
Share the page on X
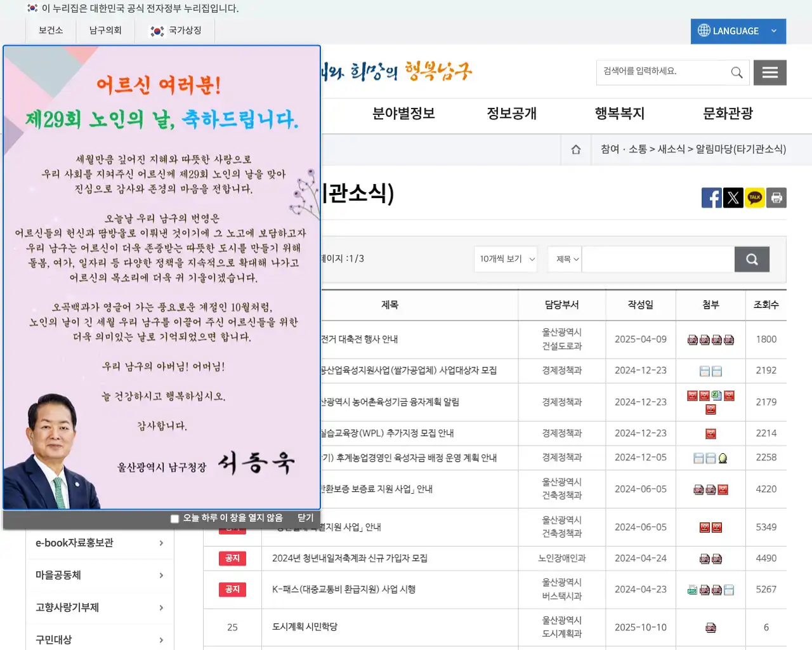click(733, 198)
